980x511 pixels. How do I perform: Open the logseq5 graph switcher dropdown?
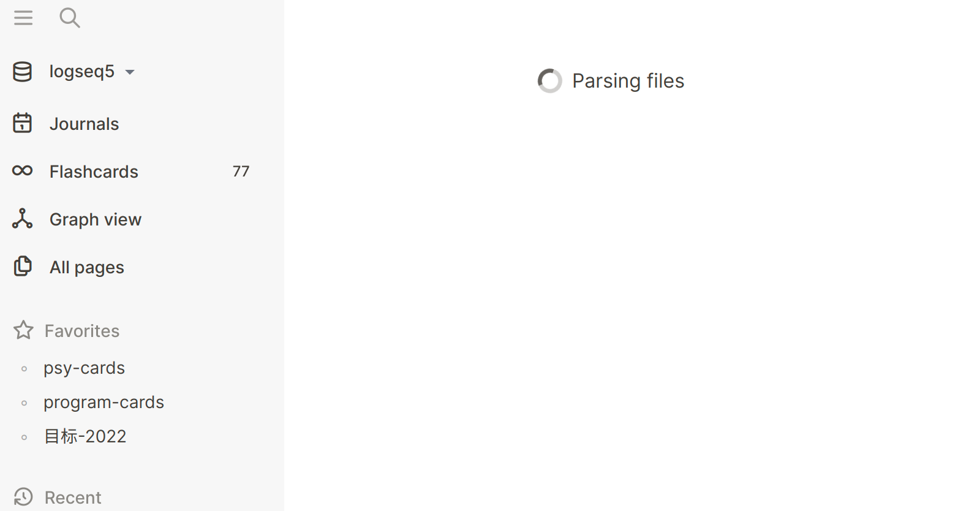[x=130, y=72]
